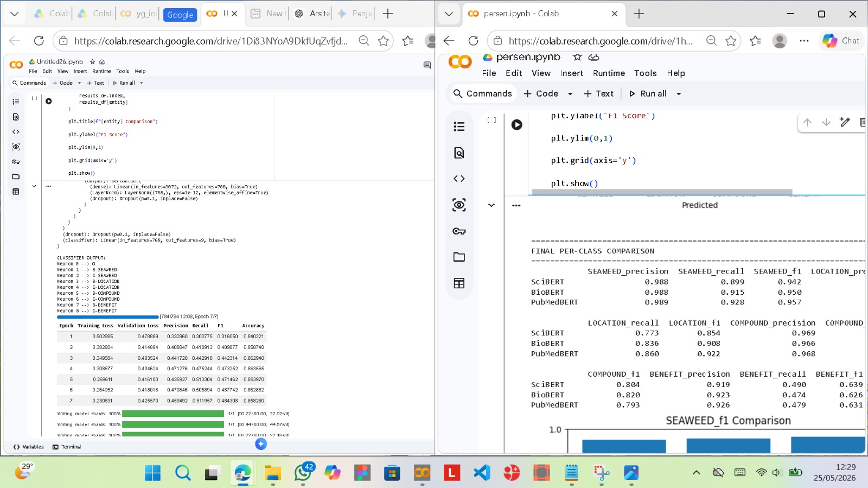Open the Runtime menu in persen.ipynb
Viewport: 868px width, 488px height.
pos(609,73)
